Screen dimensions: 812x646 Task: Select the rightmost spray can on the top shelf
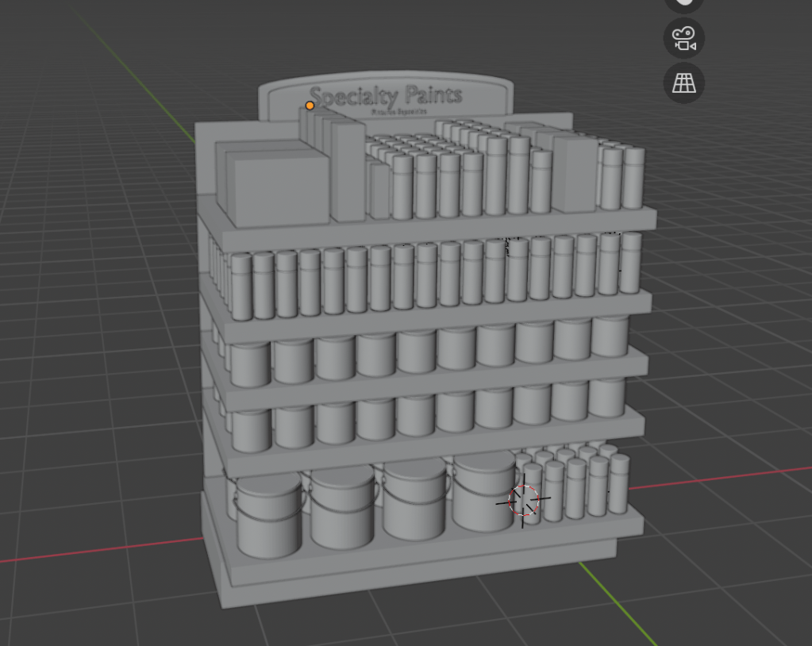point(633,177)
